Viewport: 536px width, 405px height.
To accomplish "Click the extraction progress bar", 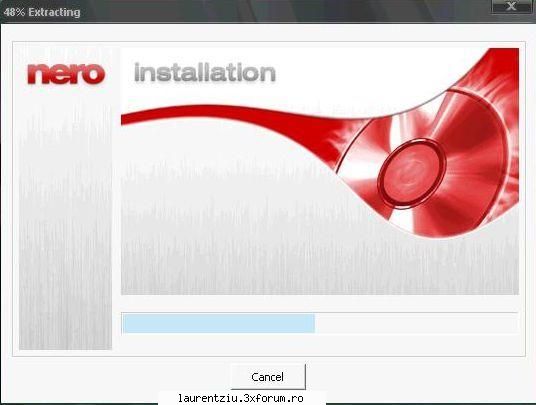I will click(320, 323).
